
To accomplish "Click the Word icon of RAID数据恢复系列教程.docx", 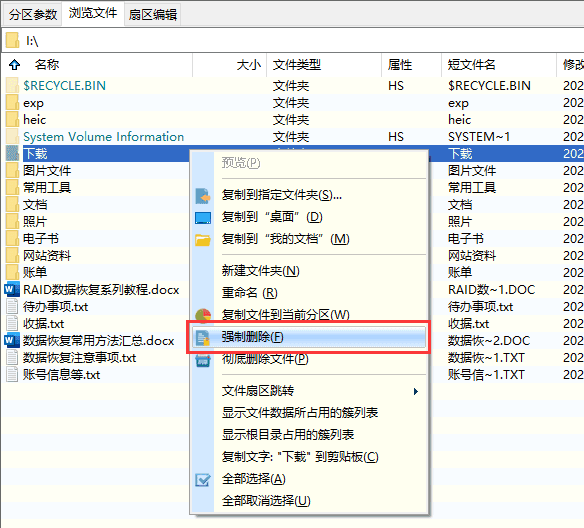I will point(11,289).
